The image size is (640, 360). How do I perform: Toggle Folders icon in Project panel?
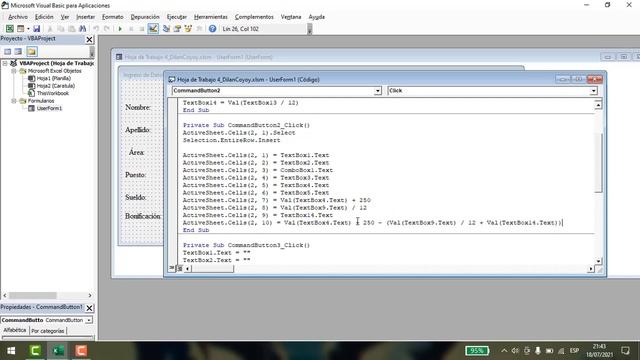32,51
